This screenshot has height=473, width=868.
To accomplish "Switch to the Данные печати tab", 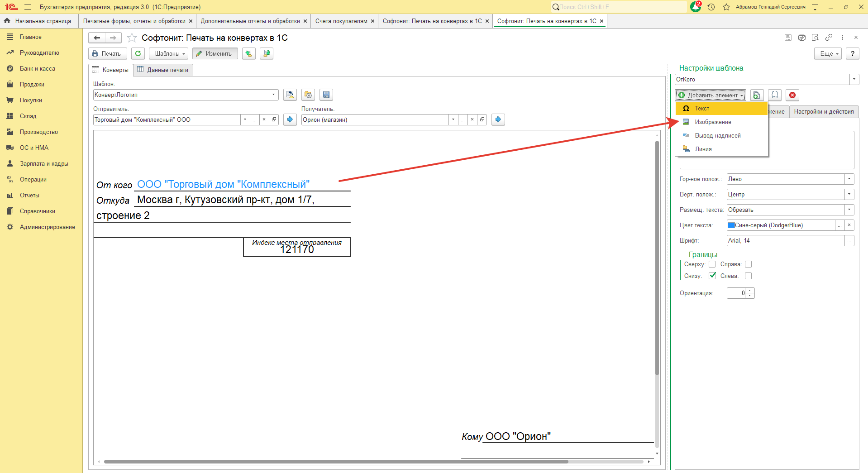I will [x=163, y=70].
